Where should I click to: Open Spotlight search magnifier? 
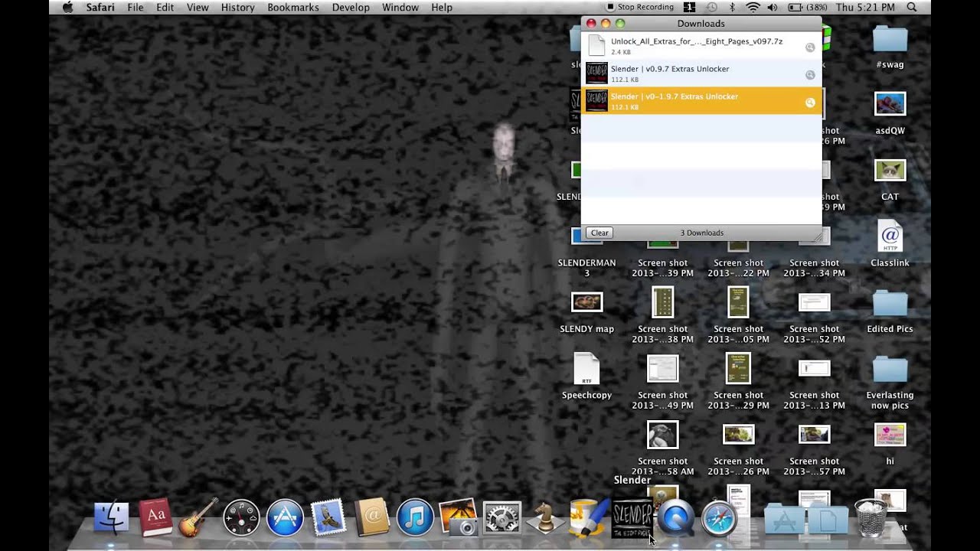pyautogui.click(x=912, y=7)
